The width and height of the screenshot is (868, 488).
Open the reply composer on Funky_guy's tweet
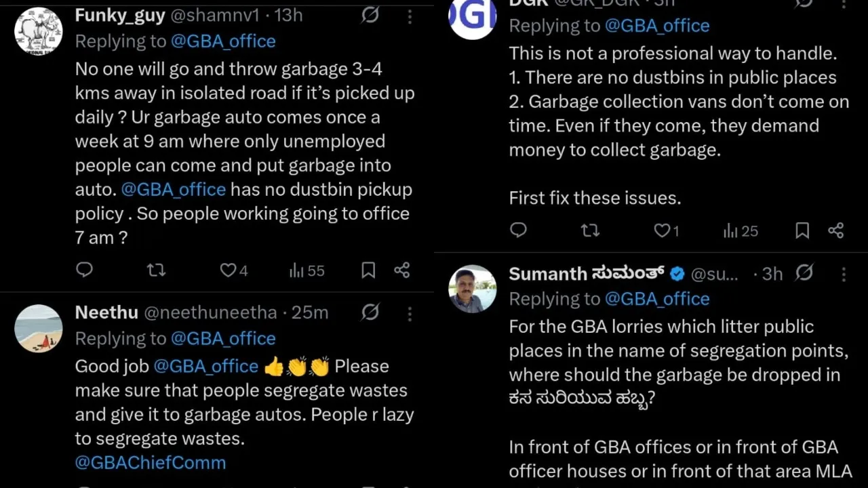coord(84,270)
